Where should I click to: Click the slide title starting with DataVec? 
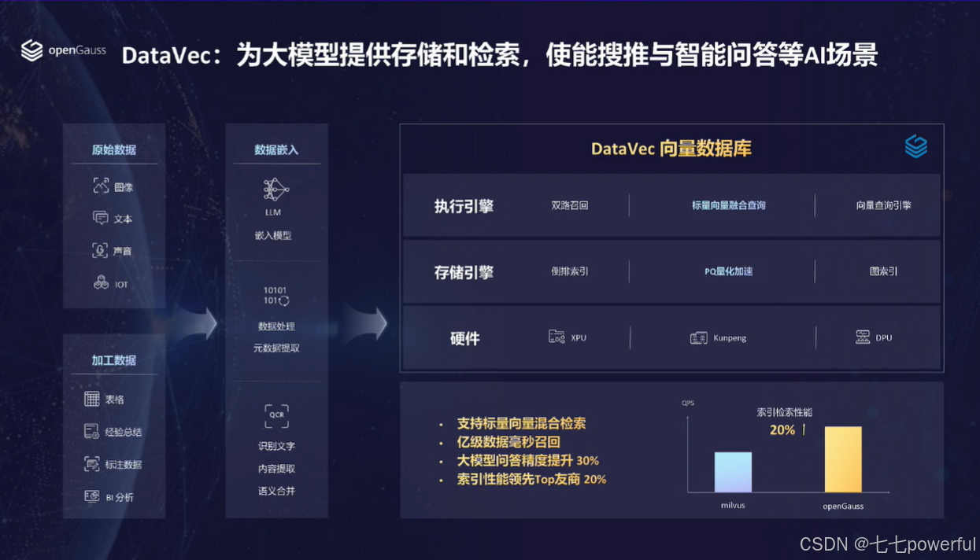tap(499, 56)
